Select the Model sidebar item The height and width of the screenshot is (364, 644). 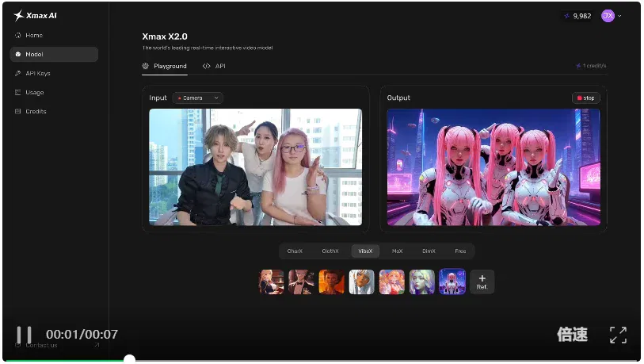54,54
